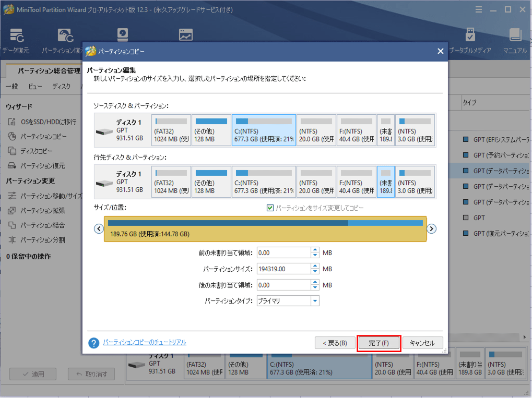Viewport: 532px width, 398px height.
Task: Close the パーティションコピー dialog
Action: point(441,51)
